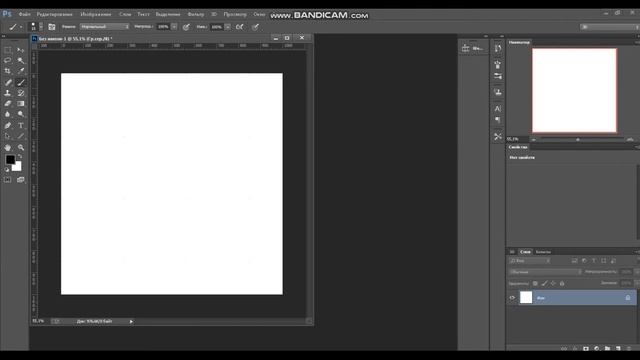Viewport: 640px width, 360px height.
Task: Open the document status bar arrow menu
Action: coord(131,322)
